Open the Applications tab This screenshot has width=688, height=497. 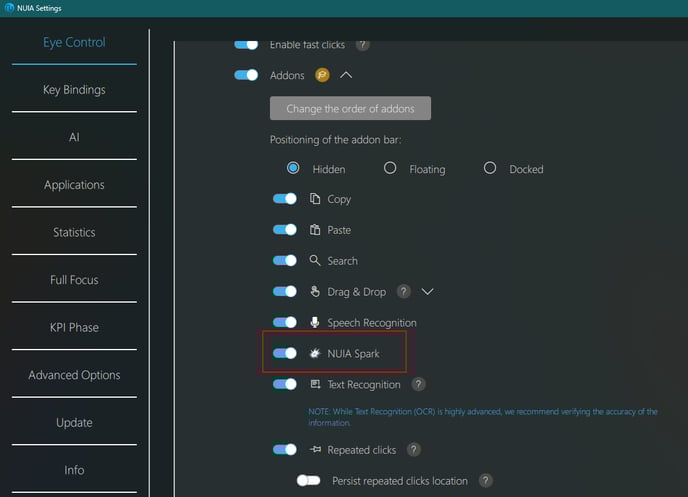coord(74,185)
